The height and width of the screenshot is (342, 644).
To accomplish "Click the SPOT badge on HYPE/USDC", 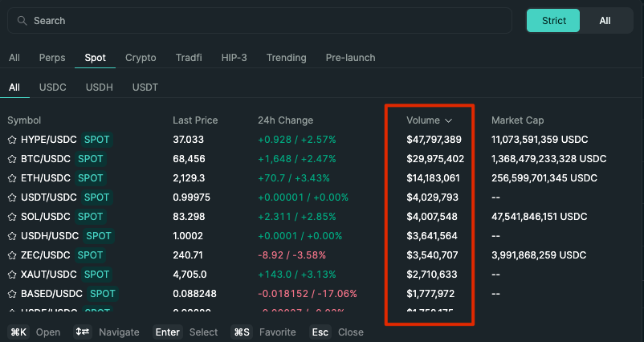I will 96,140.
